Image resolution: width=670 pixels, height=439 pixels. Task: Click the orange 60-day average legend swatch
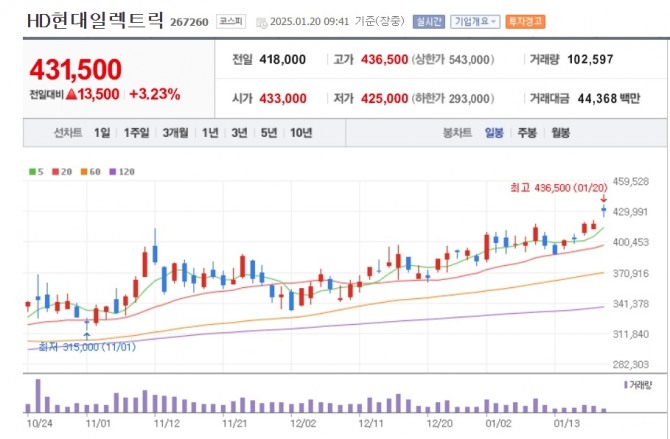point(84,172)
